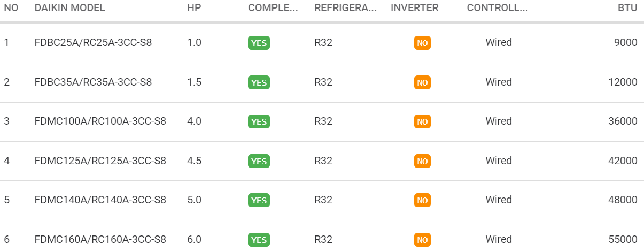This screenshot has height=251, width=644.
Task: Click the NO column header
Action: coord(11,8)
